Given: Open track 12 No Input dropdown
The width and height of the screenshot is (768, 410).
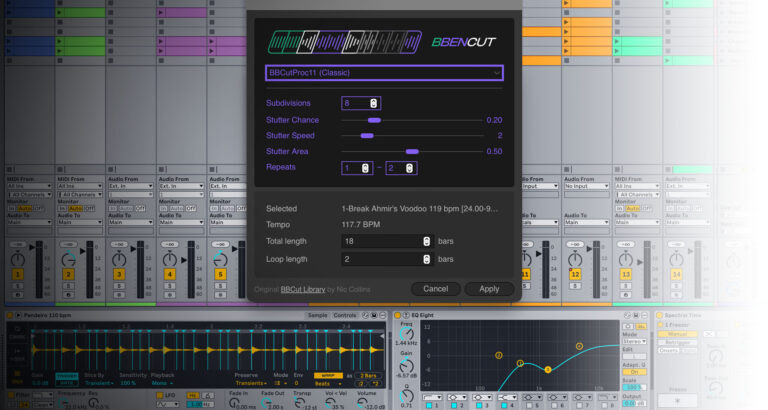Looking at the screenshot, I should [587, 186].
